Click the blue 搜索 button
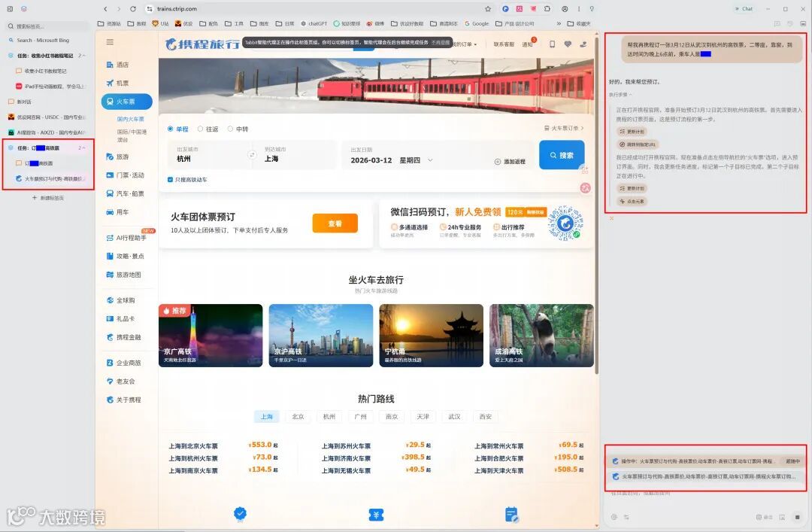The width and height of the screenshot is (812, 532). point(562,155)
